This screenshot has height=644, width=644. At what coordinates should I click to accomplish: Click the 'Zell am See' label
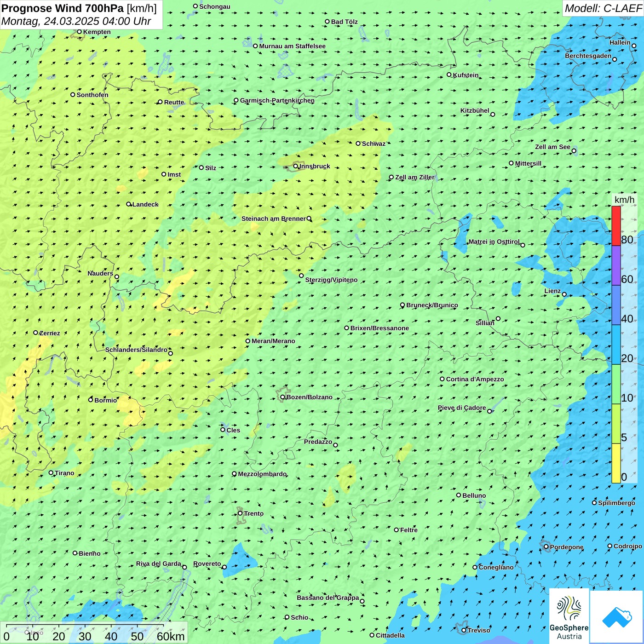552,147
